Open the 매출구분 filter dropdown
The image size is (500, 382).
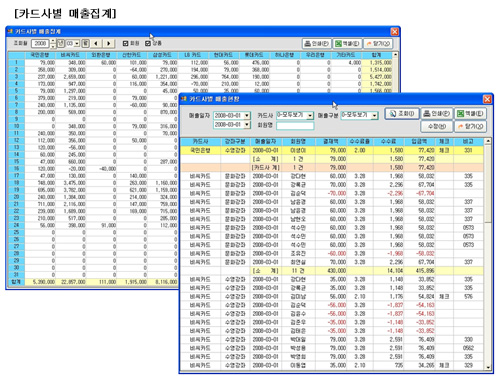click(375, 116)
